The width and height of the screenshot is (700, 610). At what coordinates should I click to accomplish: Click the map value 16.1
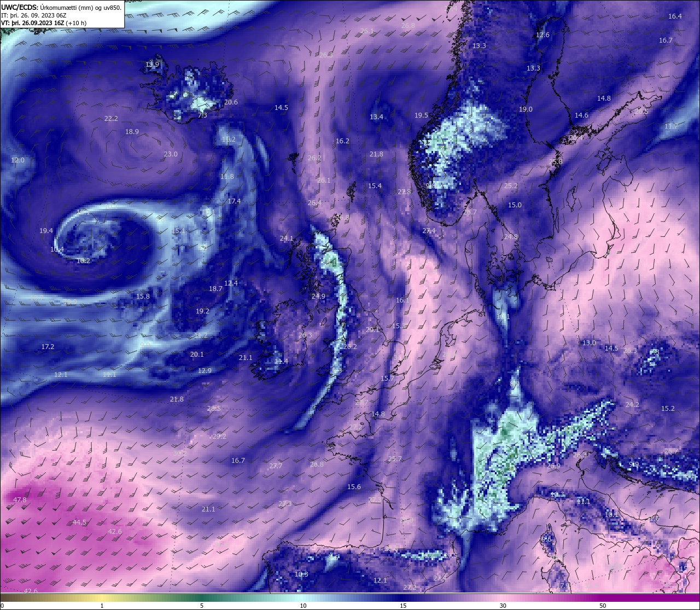[x=402, y=300]
